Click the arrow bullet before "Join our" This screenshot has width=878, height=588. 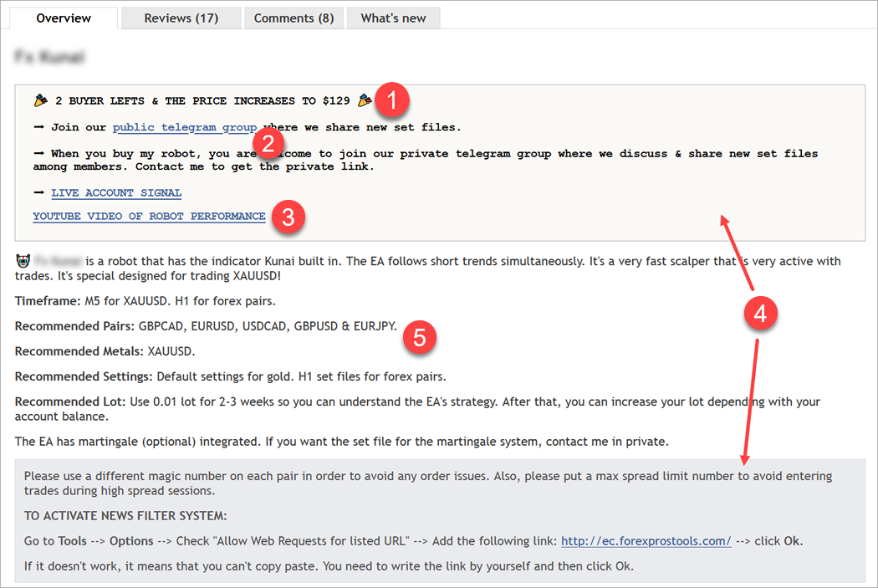point(39,128)
